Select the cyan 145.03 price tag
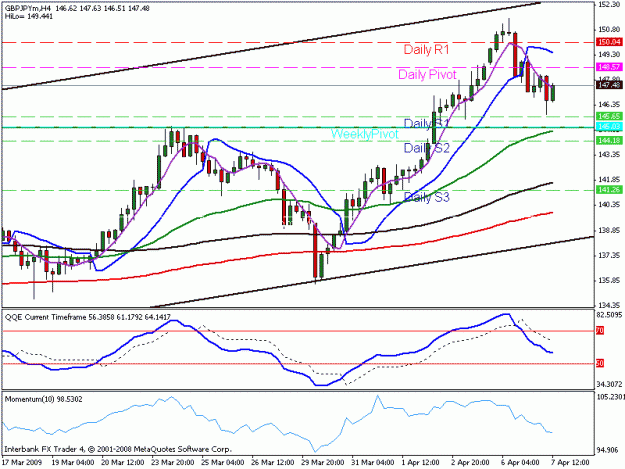Screen dimensions: 625x469 (609, 127)
